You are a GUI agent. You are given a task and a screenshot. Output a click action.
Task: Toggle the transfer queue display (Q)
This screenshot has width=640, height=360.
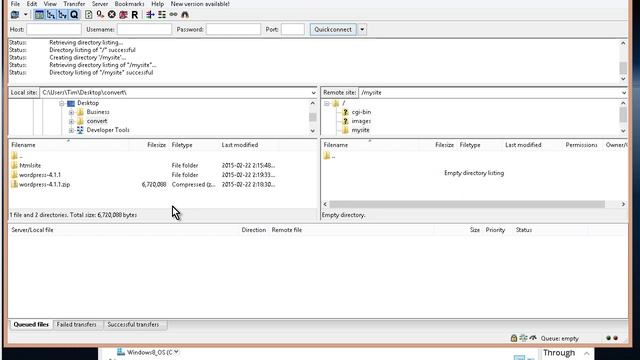point(74,15)
